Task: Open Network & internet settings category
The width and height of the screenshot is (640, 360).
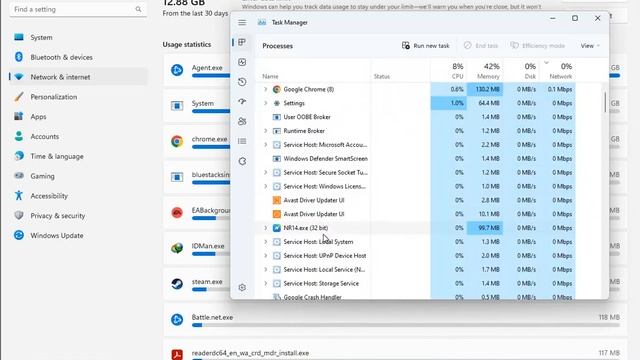Action: coord(78,77)
